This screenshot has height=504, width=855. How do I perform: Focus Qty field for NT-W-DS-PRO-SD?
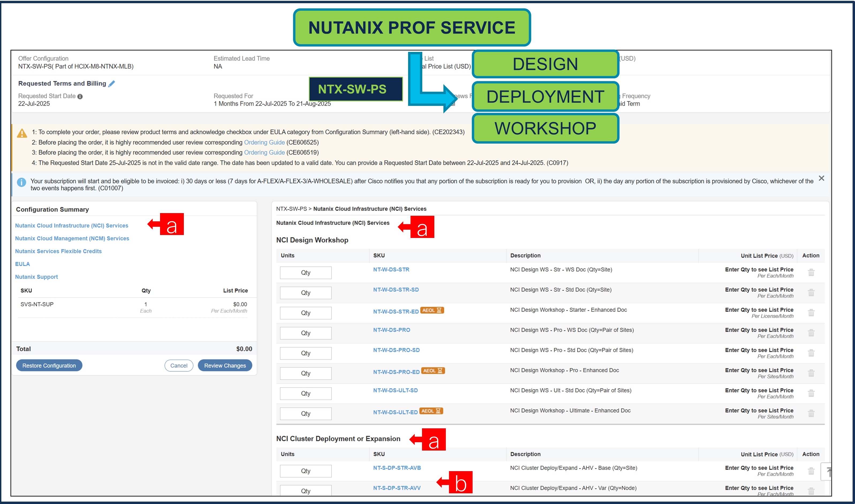click(306, 353)
